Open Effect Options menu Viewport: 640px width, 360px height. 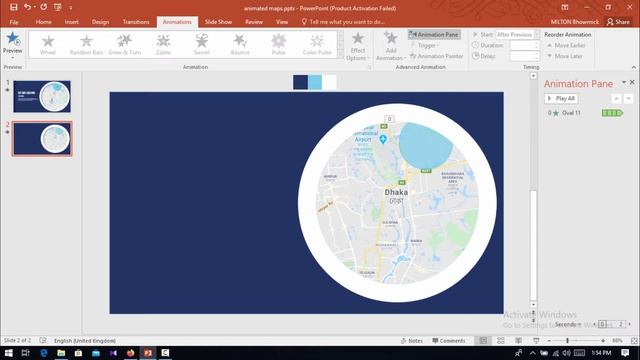(358, 47)
